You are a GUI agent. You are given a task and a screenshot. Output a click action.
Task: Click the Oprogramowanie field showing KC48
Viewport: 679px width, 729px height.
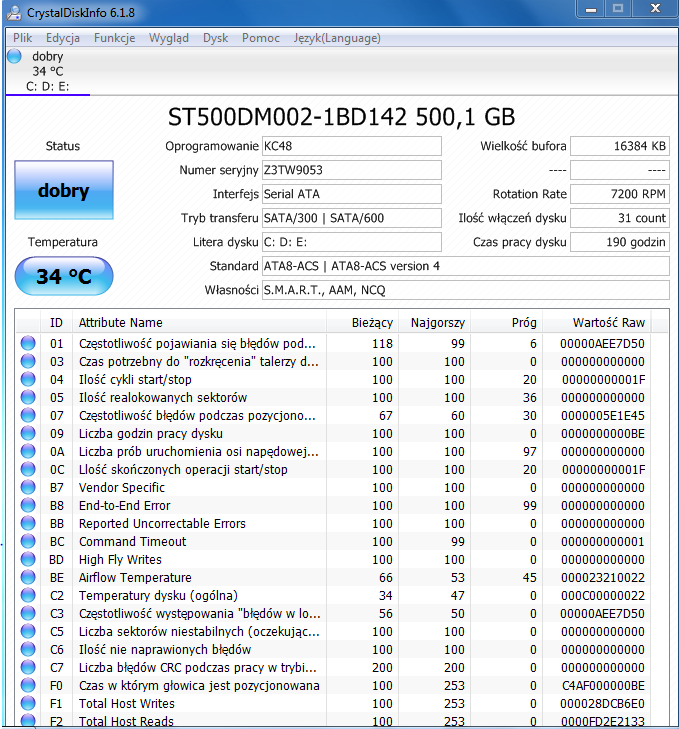[352, 146]
